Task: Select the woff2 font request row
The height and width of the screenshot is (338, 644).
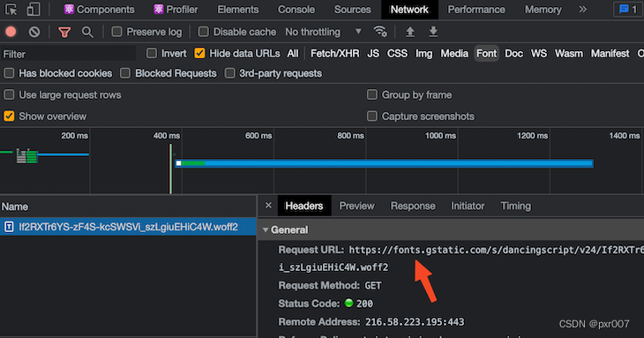Action: [128, 227]
